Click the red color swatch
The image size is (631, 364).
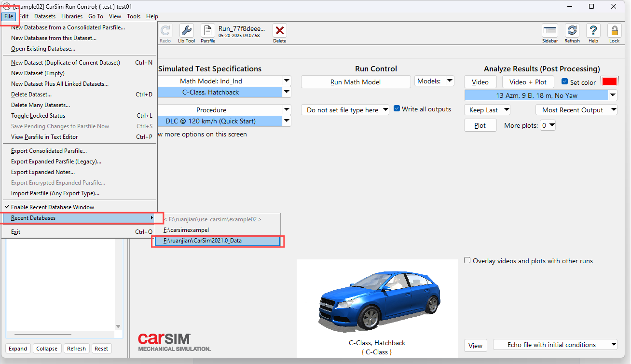click(x=609, y=81)
